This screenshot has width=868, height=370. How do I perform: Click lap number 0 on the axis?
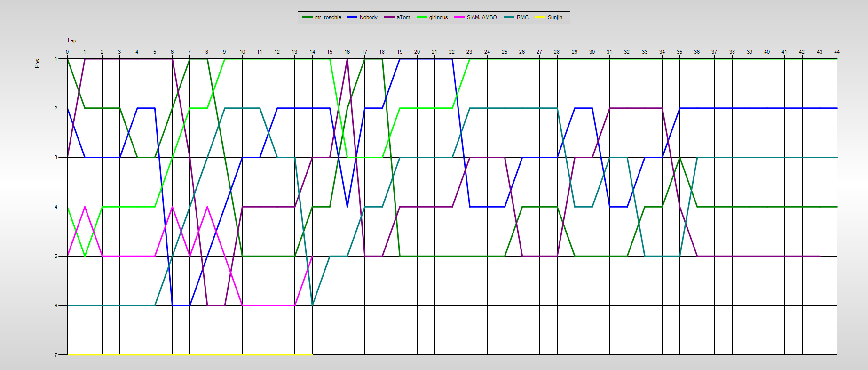click(67, 52)
